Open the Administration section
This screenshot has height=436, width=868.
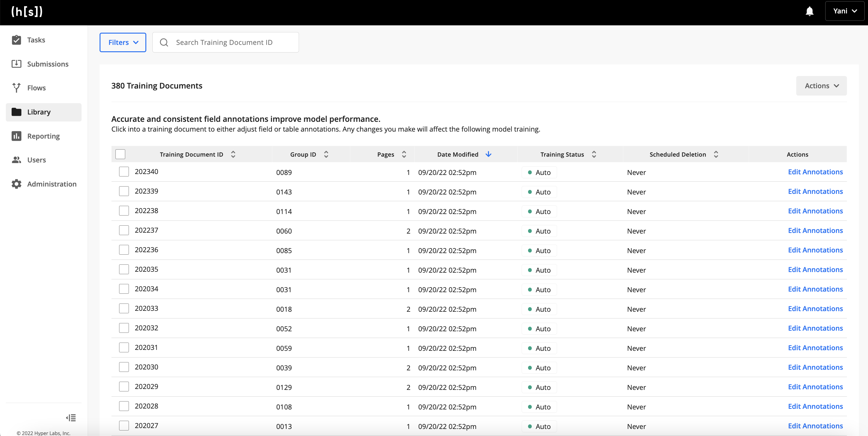(x=43, y=184)
